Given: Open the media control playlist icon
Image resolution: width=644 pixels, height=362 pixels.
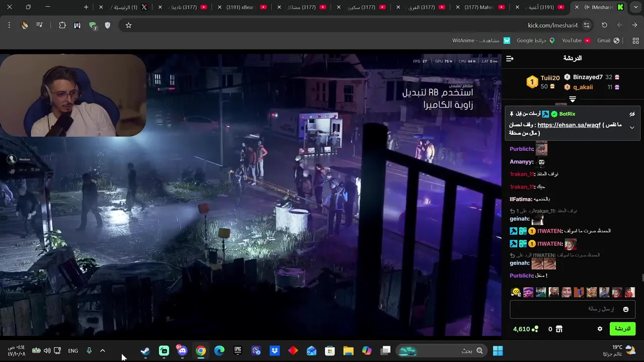Looking at the screenshot, I should click(39, 25).
